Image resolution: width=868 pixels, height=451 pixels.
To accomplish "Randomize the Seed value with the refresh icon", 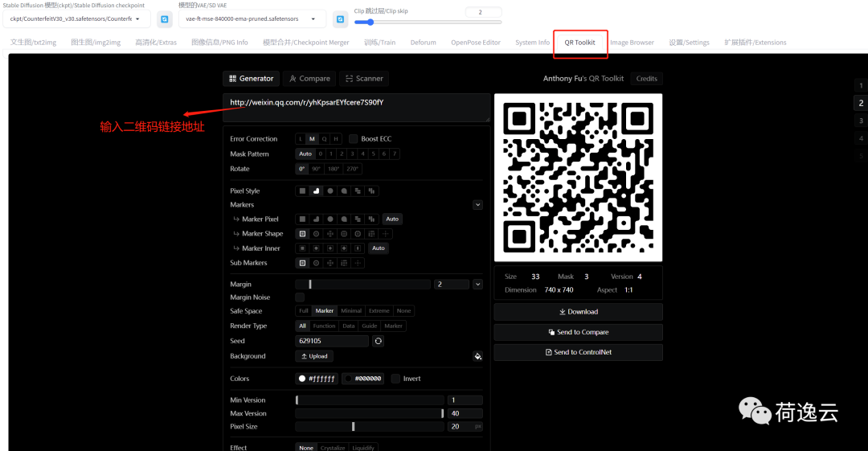I will (x=379, y=341).
